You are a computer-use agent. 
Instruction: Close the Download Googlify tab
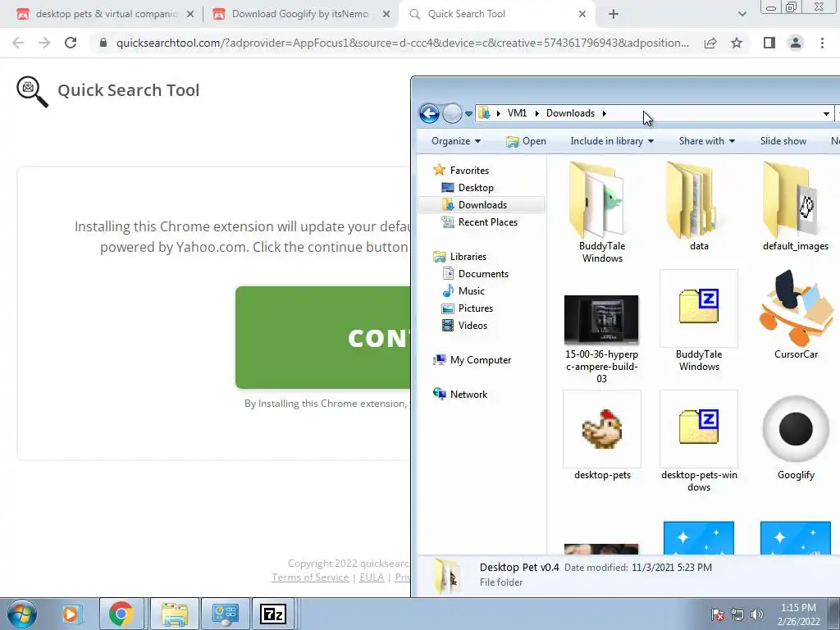click(386, 15)
